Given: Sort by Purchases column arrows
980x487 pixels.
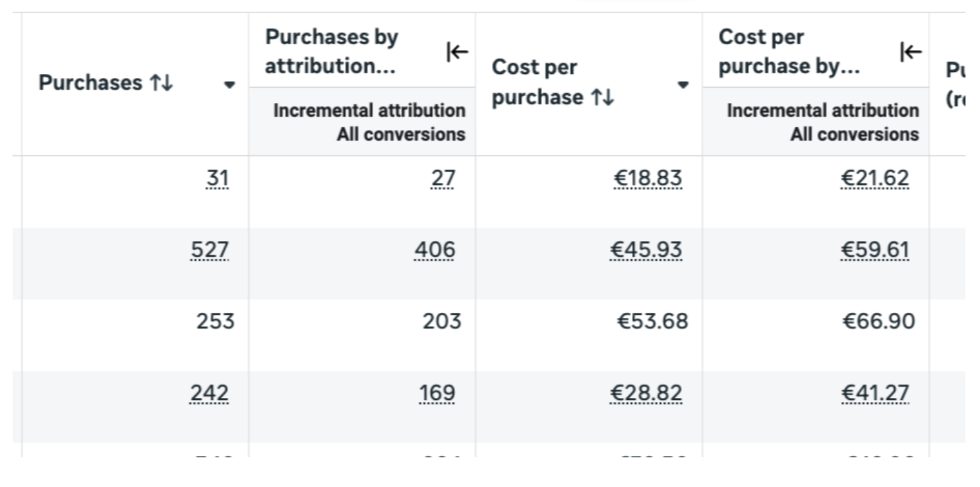Looking at the screenshot, I should (161, 83).
